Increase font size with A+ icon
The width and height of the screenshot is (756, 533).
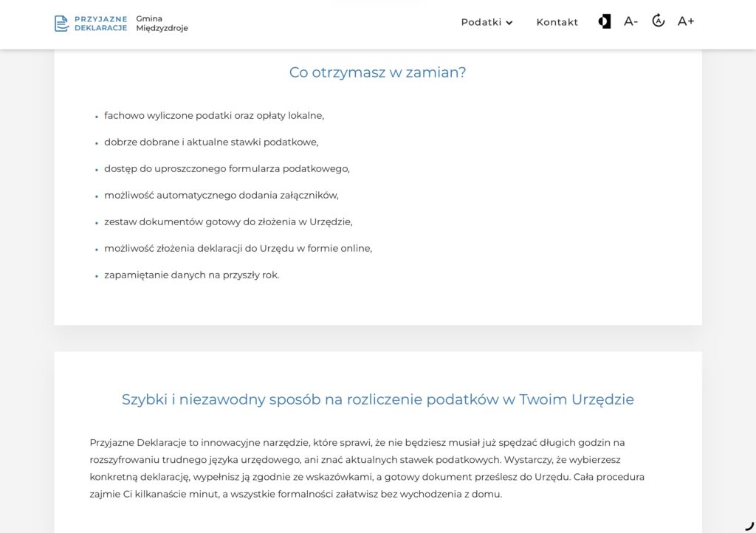686,21
